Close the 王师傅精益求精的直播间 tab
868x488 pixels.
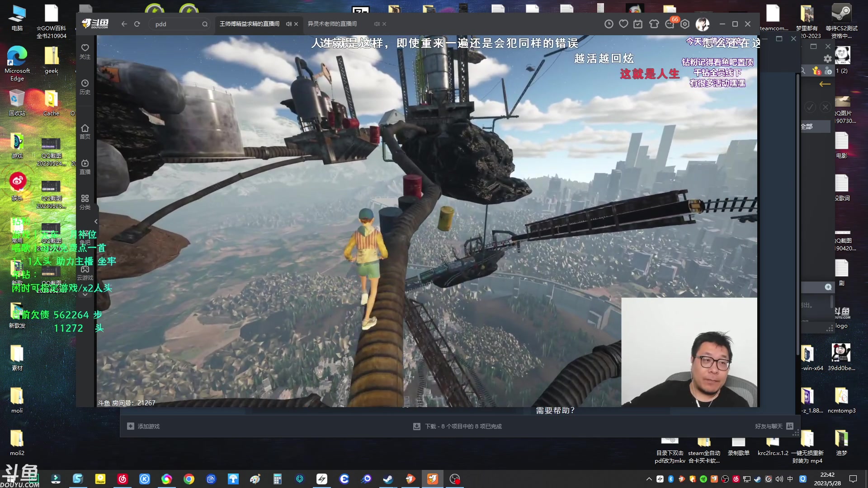click(x=296, y=24)
